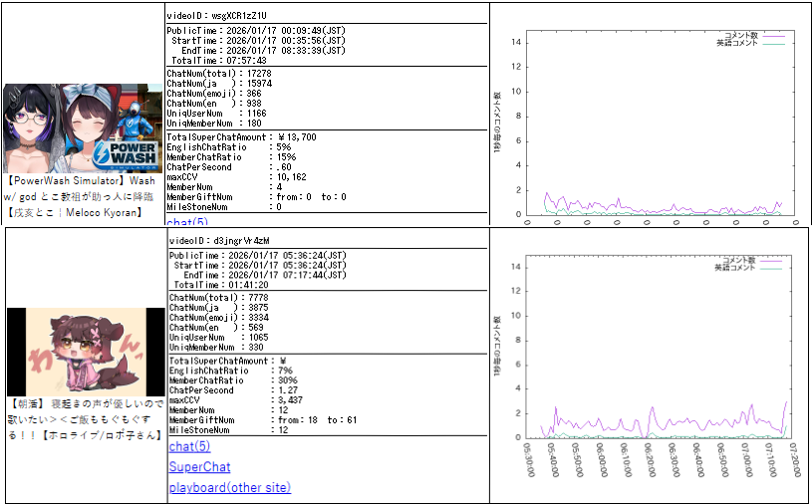The width and height of the screenshot is (812, 504).
Task: Click PublicTime 2026/01/17 00:09:49 entry
Action: [x=256, y=31]
